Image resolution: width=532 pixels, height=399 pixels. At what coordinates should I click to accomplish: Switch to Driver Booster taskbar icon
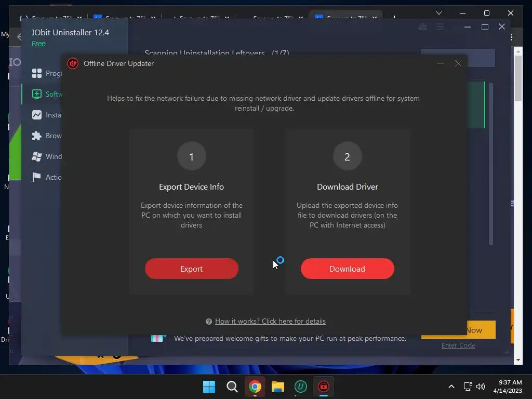click(x=323, y=387)
